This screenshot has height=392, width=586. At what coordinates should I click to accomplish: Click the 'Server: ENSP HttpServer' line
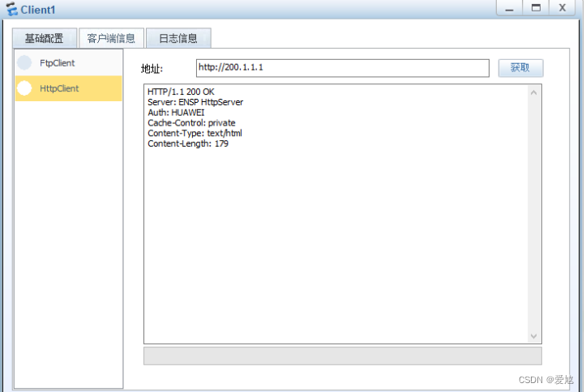pyautogui.click(x=195, y=102)
